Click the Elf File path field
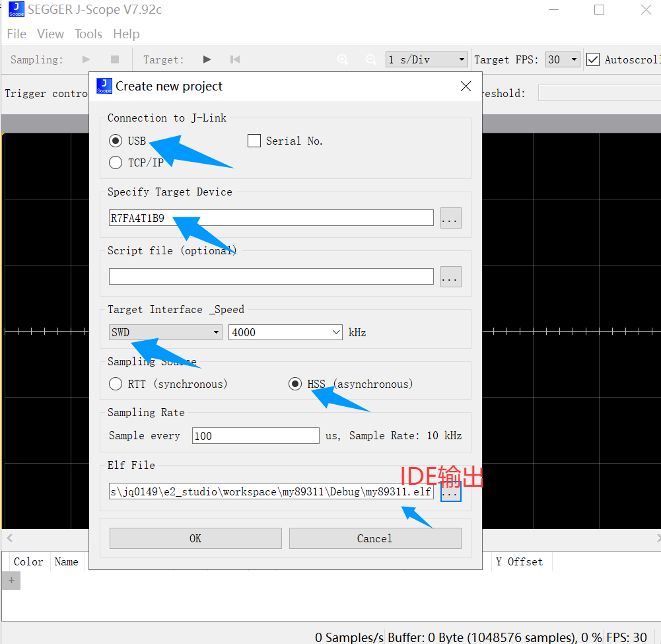This screenshot has width=661, height=644. tap(271, 491)
